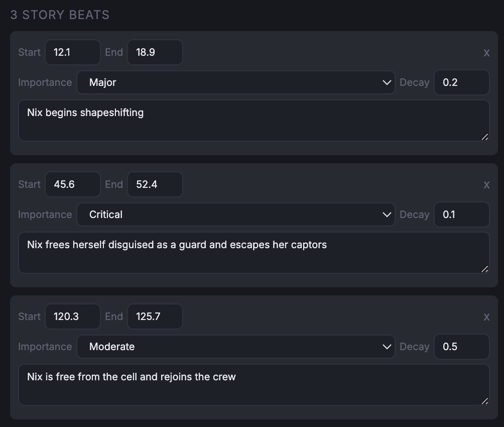Image resolution: width=504 pixels, height=427 pixels.
Task: Open the Major importance dropdown
Action: (x=236, y=82)
